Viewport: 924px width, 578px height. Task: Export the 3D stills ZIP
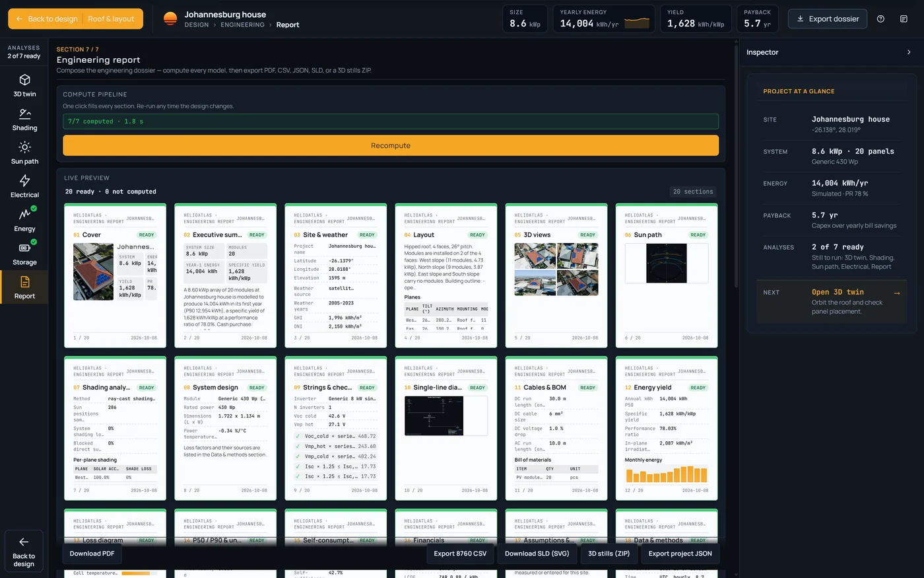[609, 554]
